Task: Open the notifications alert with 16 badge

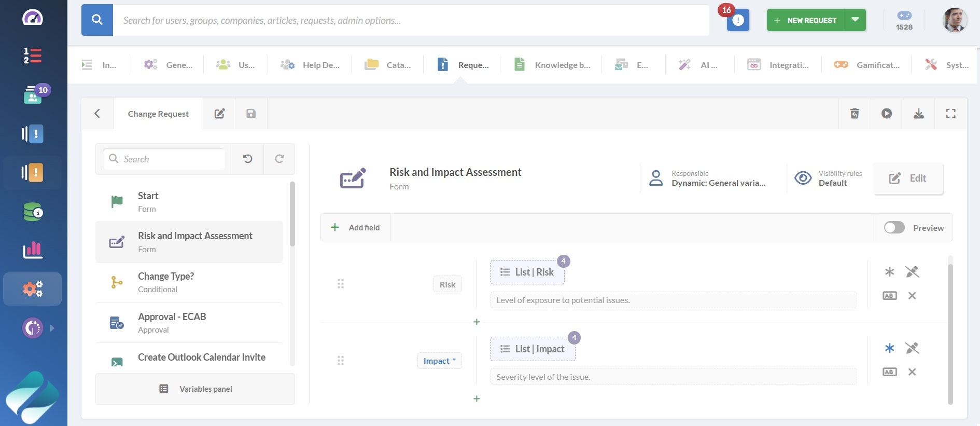Action: coord(737,20)
